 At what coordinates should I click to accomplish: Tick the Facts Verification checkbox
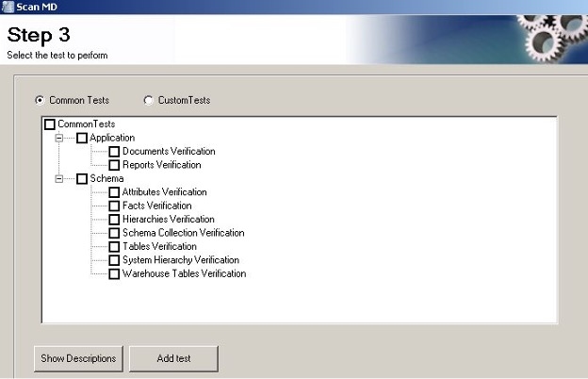click(114, 206)
